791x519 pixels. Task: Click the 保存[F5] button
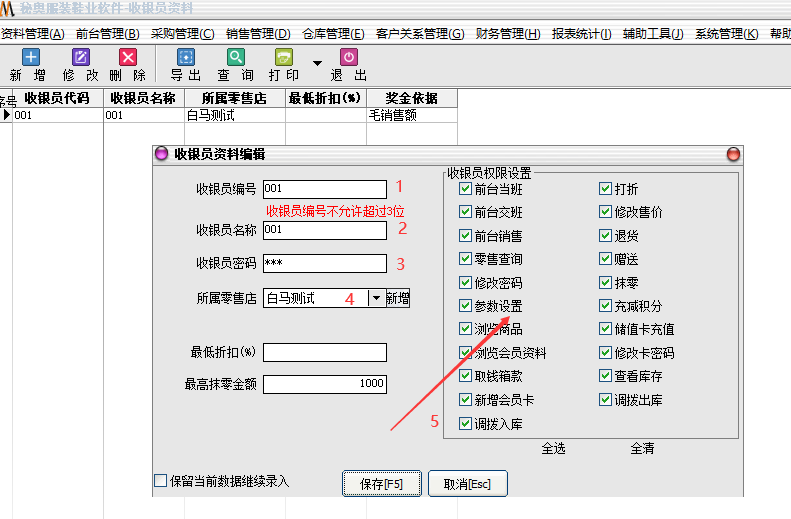coord(380,484)
